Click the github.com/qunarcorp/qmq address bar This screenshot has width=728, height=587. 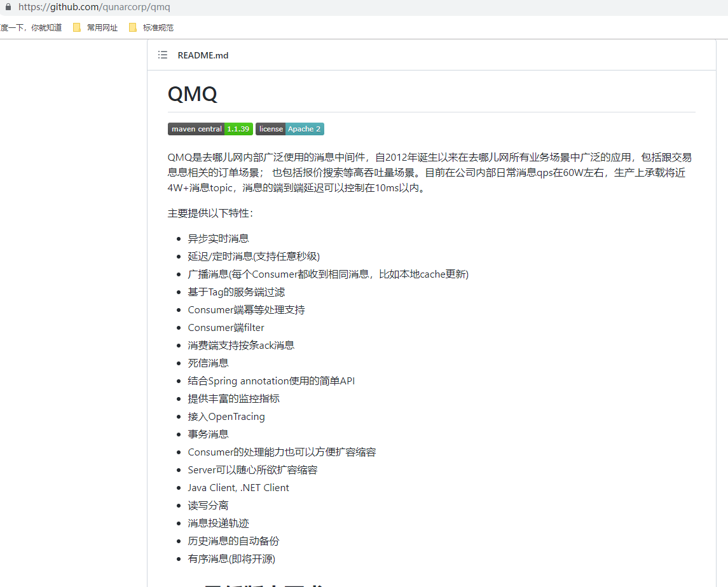pyautogui.click(x=94, y=7)
